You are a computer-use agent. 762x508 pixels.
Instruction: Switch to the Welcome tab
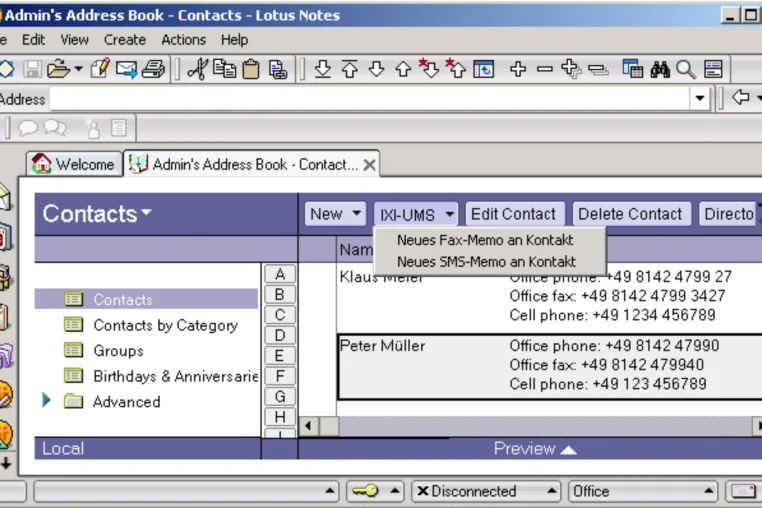pos(74,164)
